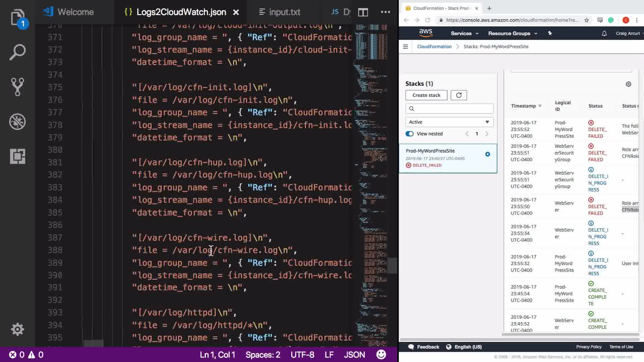The height and width of the screenshot is (362, 644).
Task: Click the split editor icon
Action: pyautogui.click(x=363, y=12)
